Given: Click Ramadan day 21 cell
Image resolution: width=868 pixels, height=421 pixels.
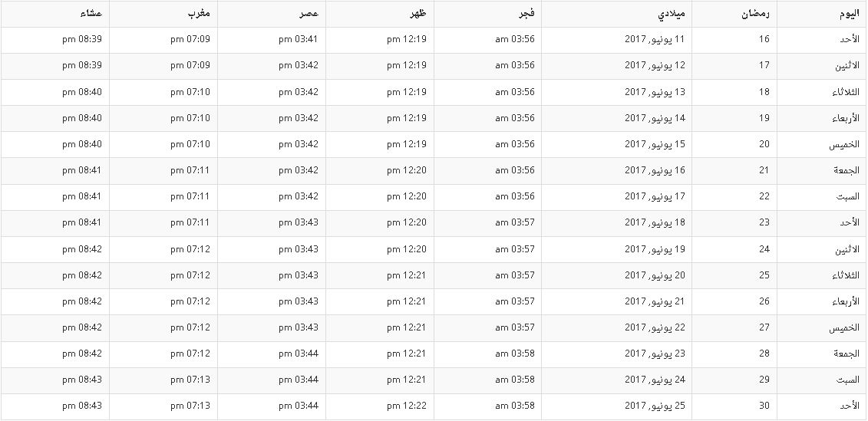Looking at the screenshot, I should click(764, 170).
